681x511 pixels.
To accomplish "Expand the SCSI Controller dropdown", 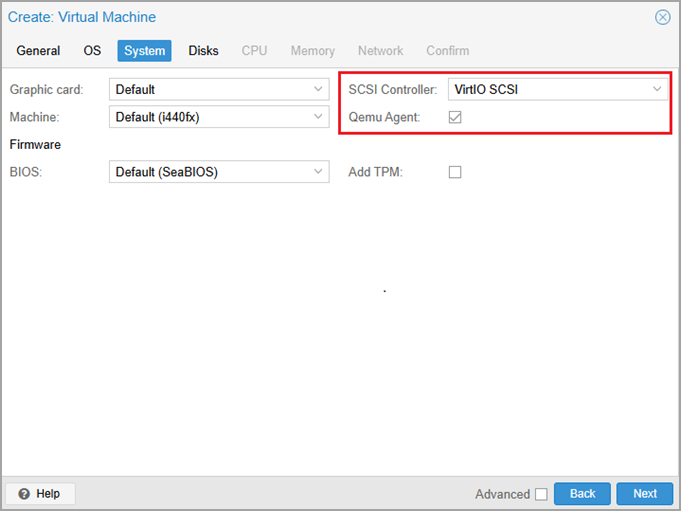I will 558,89.
